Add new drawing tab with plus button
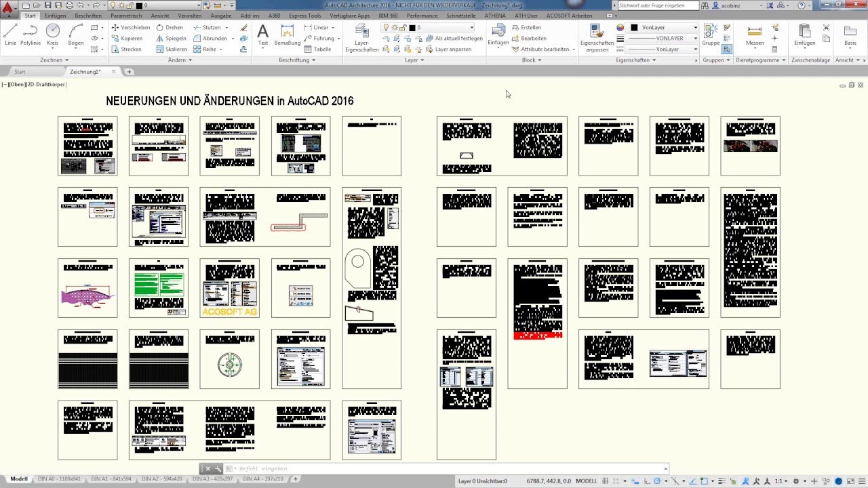The height and width of the screenshot is (488, 868). coord(129,71)
